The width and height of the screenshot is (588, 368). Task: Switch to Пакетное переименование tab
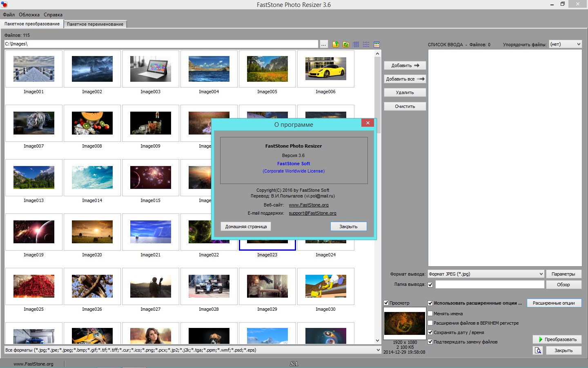click(x=95, y=24)
